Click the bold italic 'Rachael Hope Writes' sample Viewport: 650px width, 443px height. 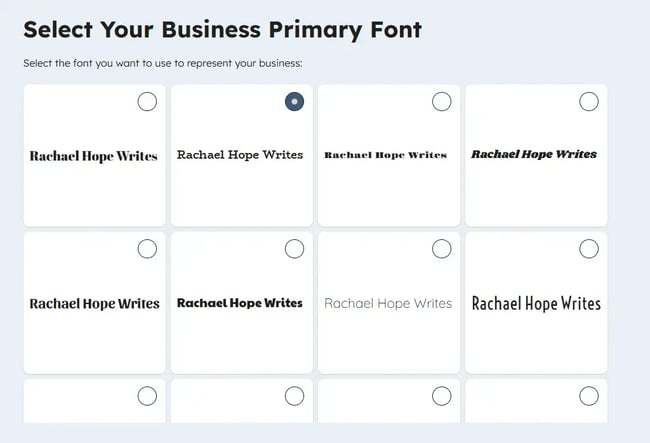[534, 155]
